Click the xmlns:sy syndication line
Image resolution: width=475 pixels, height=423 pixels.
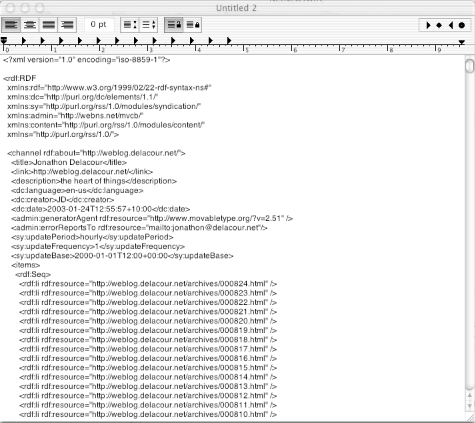pyautogui.click(x=104, y=106)
